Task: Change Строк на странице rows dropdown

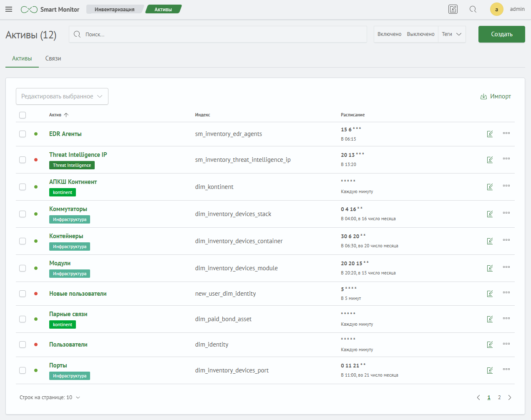Action: tap(50, 397)
